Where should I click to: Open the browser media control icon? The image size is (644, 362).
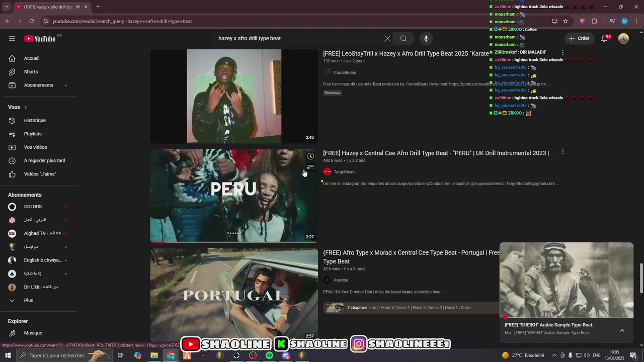[612, 21]
